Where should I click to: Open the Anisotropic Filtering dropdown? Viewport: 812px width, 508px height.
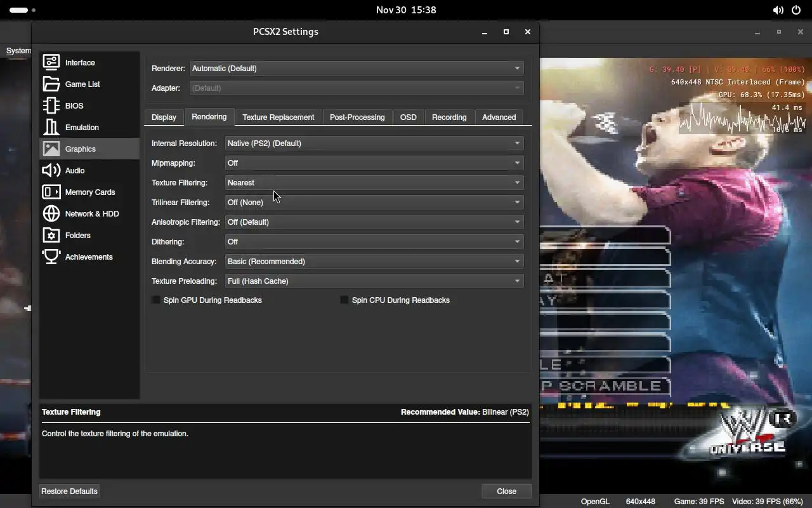pyautogui.click(x=374, y=222)
